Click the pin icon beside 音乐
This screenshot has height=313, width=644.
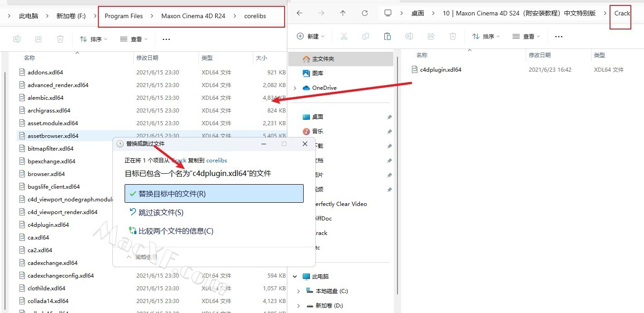(x=389, y=132)
